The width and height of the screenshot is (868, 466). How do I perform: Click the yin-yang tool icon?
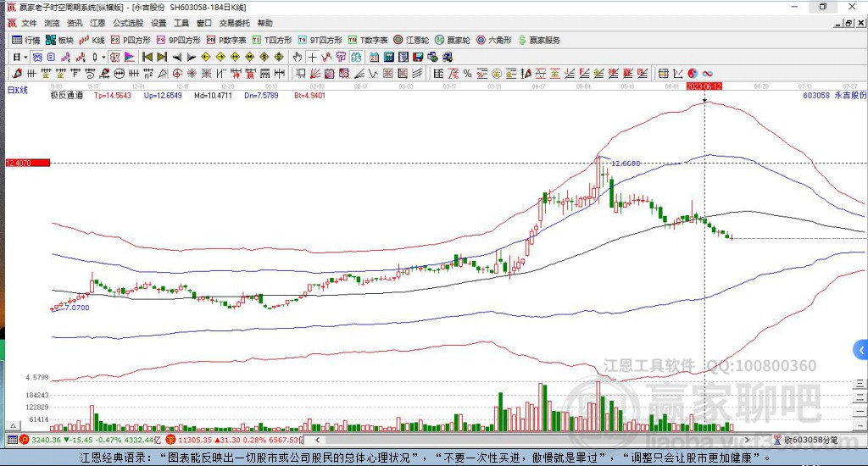693,73
